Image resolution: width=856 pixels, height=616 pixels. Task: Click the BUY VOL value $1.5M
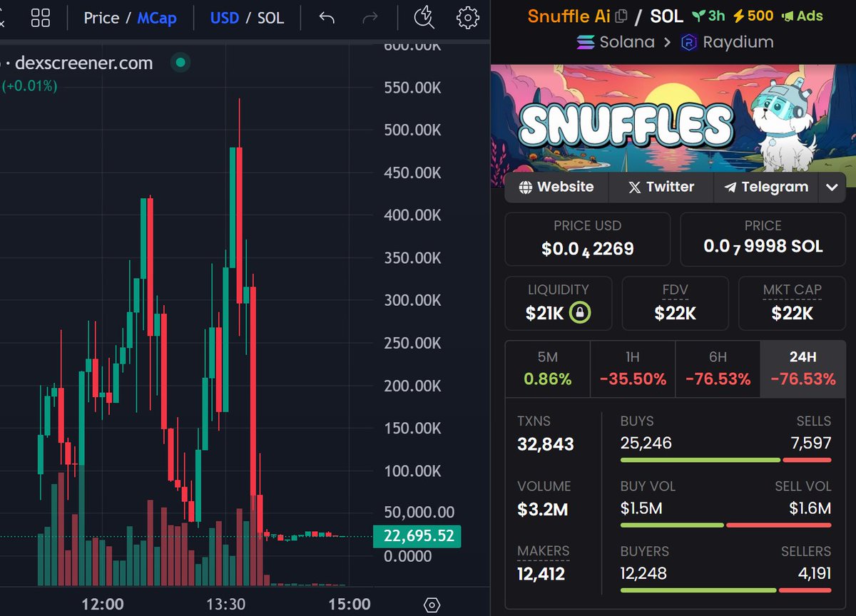(x=641, y=508)
